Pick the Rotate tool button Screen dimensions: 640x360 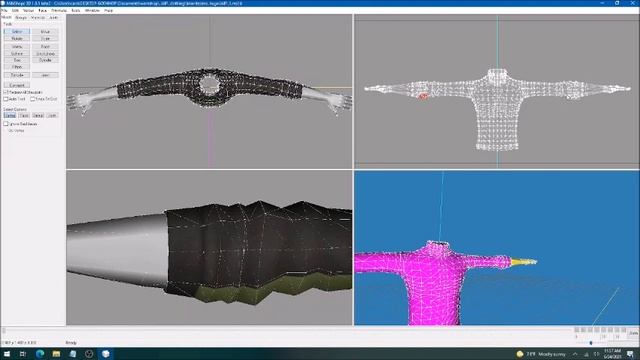point(17,38)
